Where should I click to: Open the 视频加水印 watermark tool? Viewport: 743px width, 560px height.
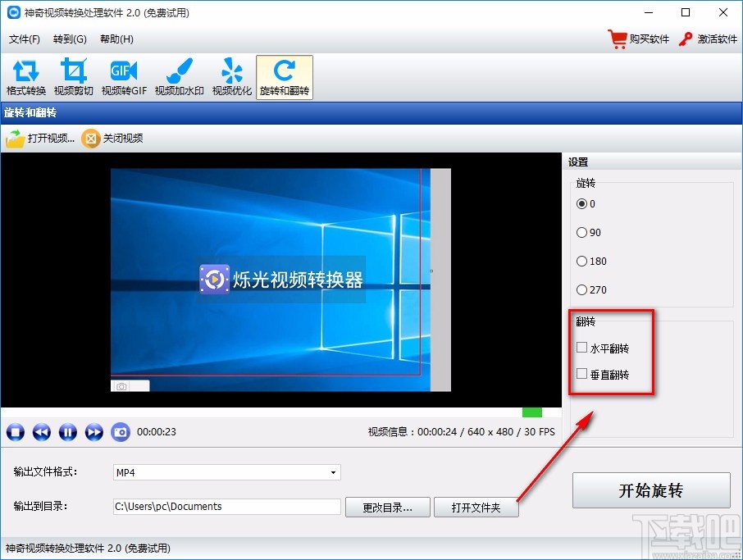point(179,77)
